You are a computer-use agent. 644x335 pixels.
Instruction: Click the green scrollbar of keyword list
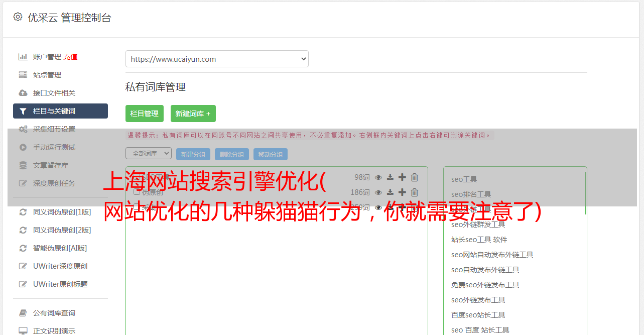pos(585,193)
